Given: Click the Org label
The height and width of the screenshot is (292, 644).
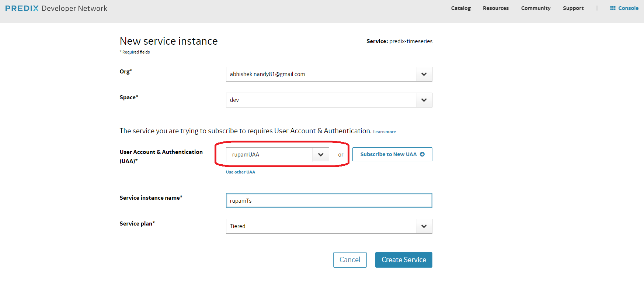Looking at the screenshot, I should coord(126,72).
